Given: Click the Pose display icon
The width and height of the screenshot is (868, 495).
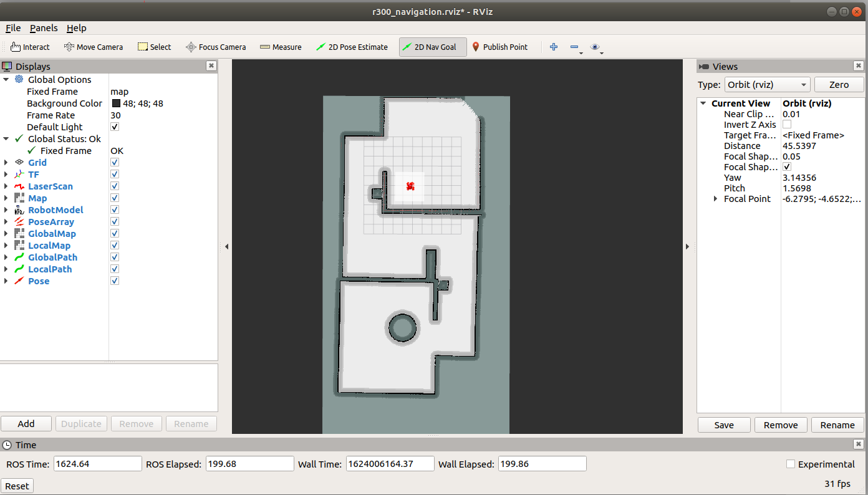Looking at the screenshot, I should tap(19, 281).
